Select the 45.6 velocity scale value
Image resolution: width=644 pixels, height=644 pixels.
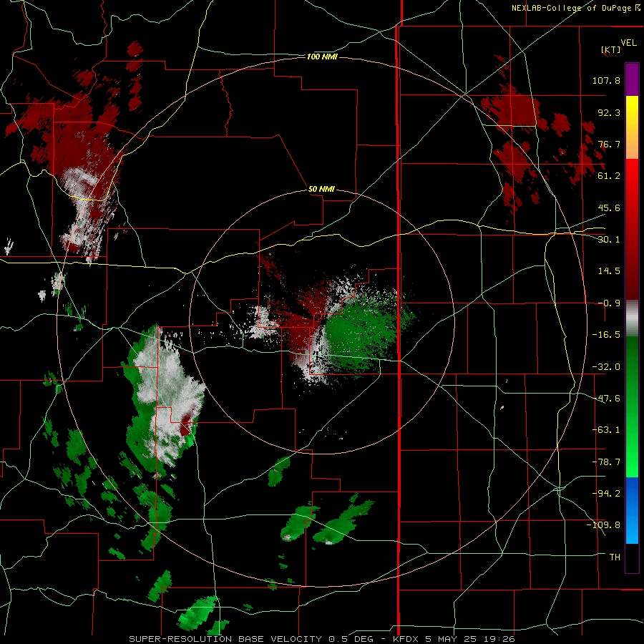609,208
